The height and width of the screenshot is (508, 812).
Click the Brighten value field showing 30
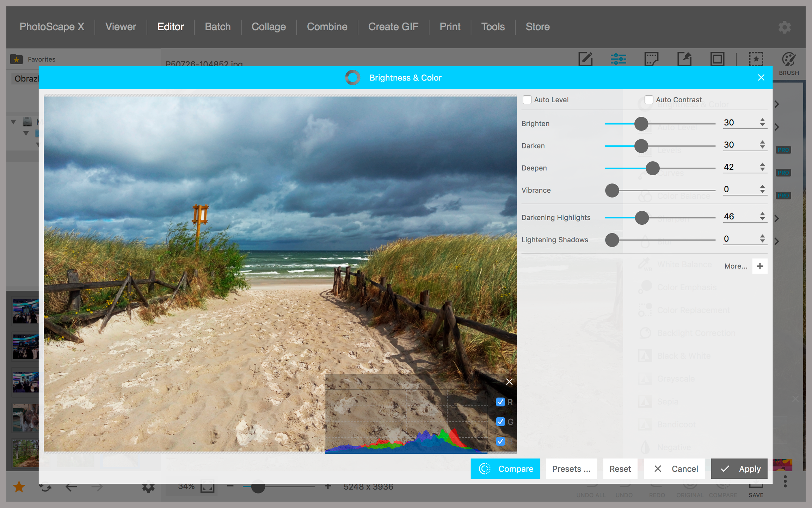click(740, 123)
